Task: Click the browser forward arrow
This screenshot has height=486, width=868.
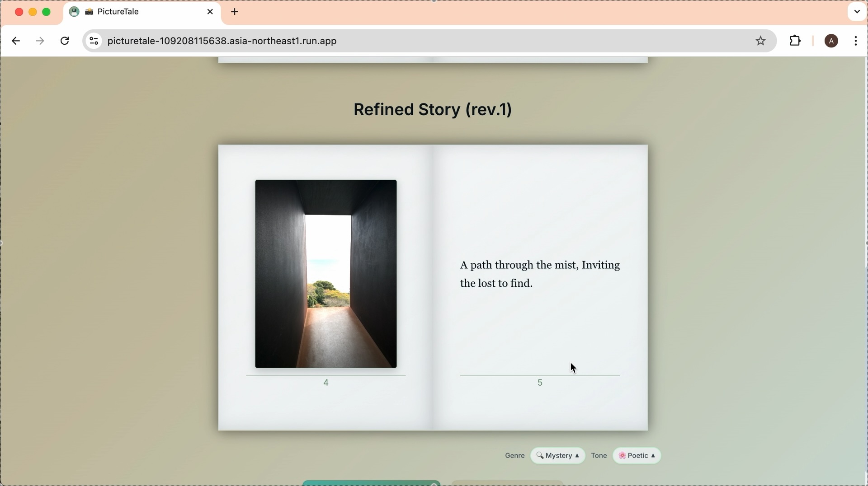Action: tap(40, 41)
